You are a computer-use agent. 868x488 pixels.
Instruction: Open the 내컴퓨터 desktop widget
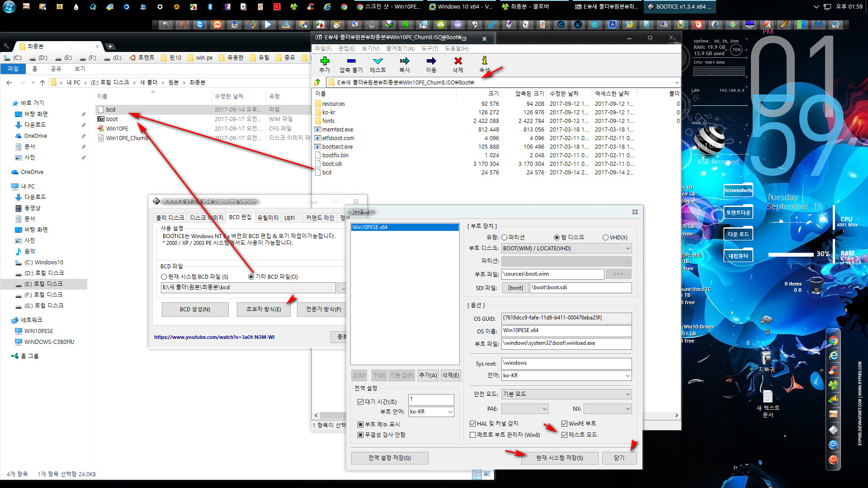tap(738, 256)
